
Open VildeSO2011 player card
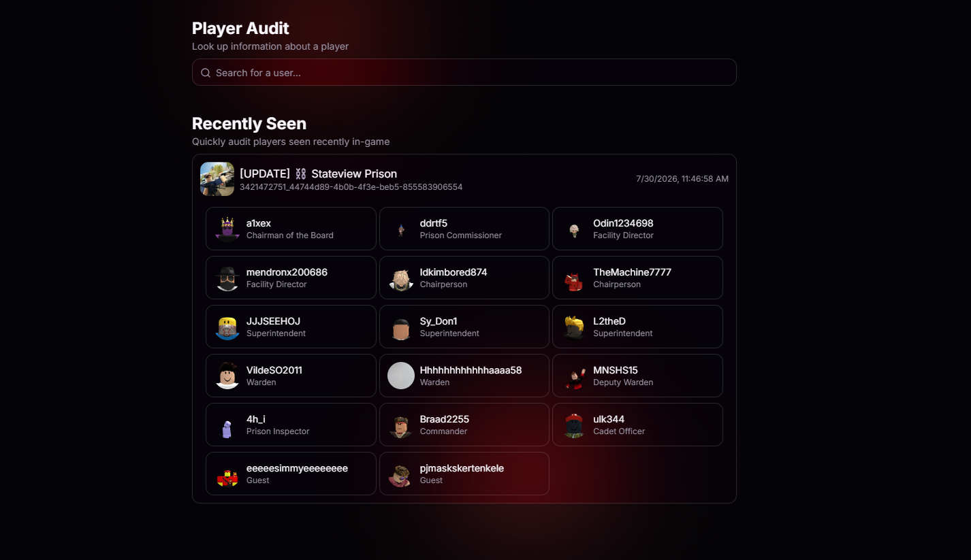click(x=291, y=376)
